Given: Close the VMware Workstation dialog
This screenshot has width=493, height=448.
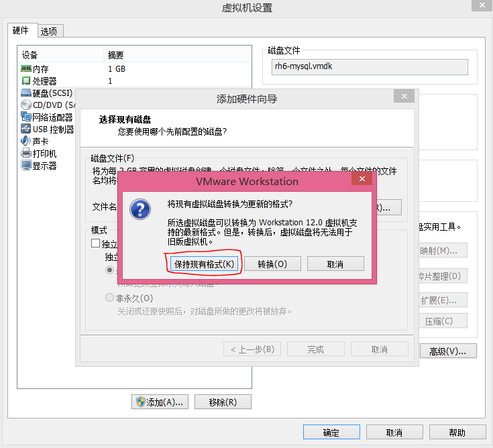Looking at the screenshot, I should (x=362, y=178).
